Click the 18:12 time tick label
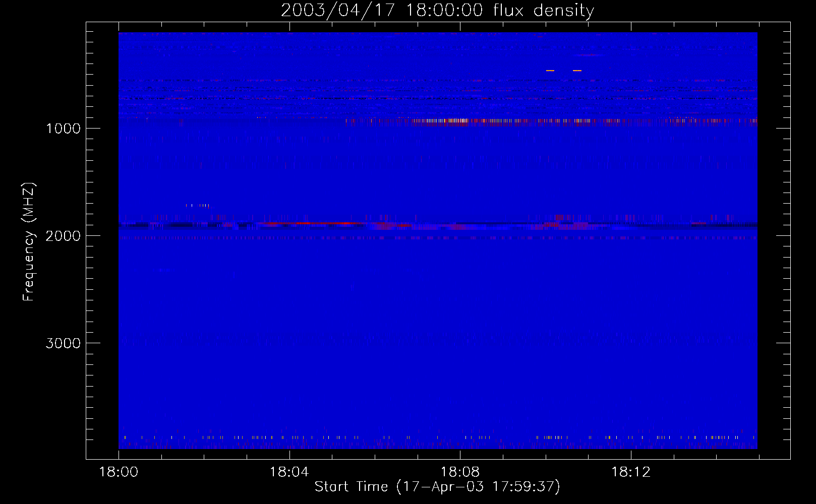 tap(631, 472)
